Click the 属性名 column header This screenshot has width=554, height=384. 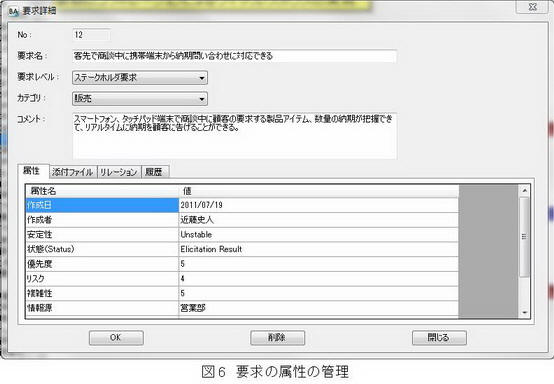click(102, 191)
